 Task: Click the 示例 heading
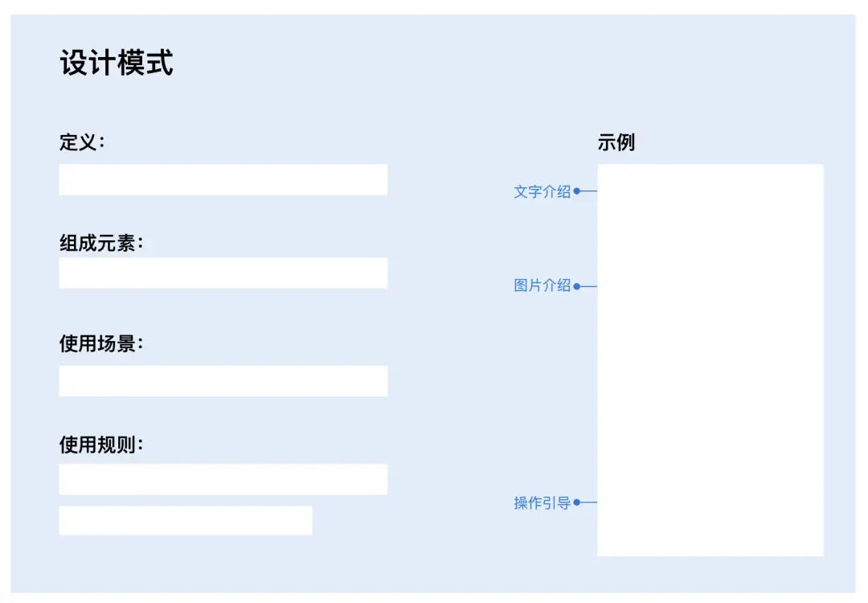616,143
